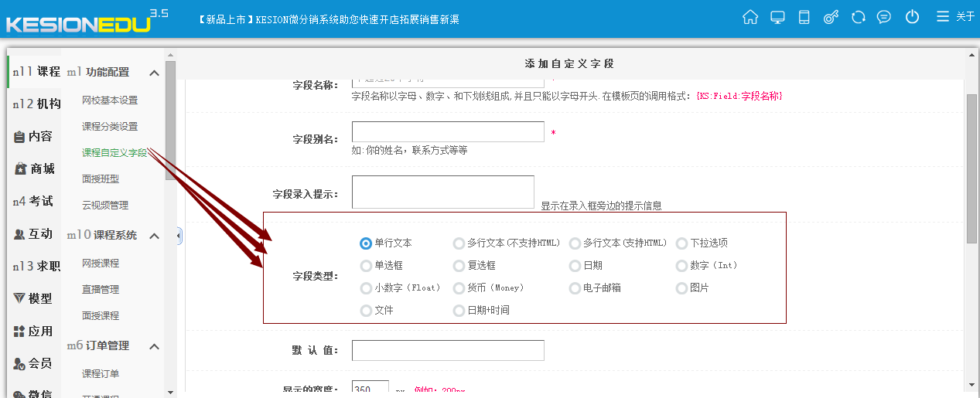980x398 pixels.
Task: Collapse the 课程系统 menu group
Action: (154, 236)
